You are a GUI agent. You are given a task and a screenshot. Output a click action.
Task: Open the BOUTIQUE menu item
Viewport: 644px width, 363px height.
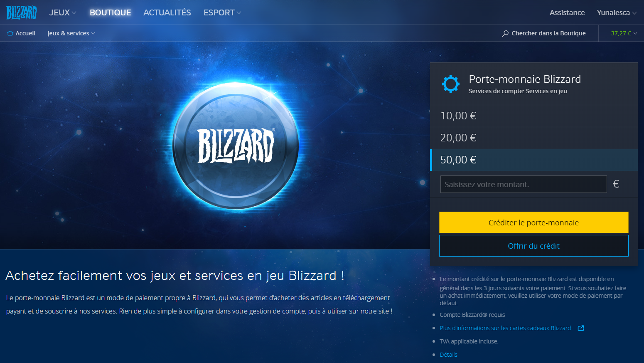point(111,12)
